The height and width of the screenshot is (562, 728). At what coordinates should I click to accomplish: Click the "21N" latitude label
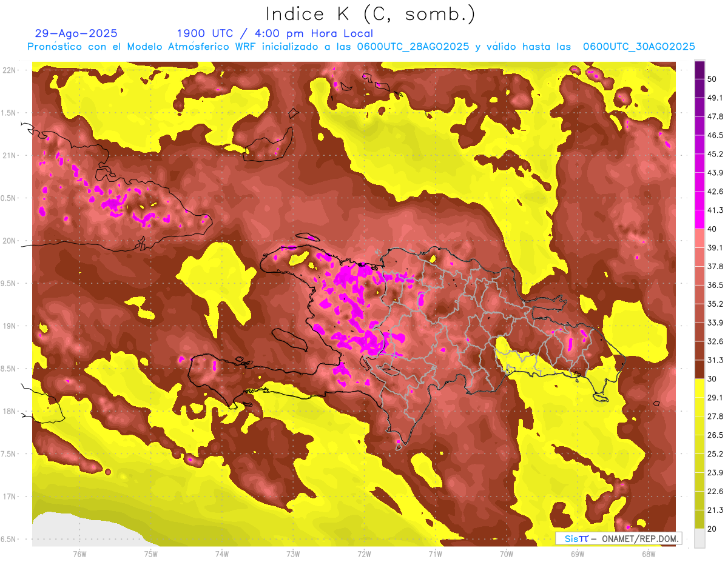point(10,155)
